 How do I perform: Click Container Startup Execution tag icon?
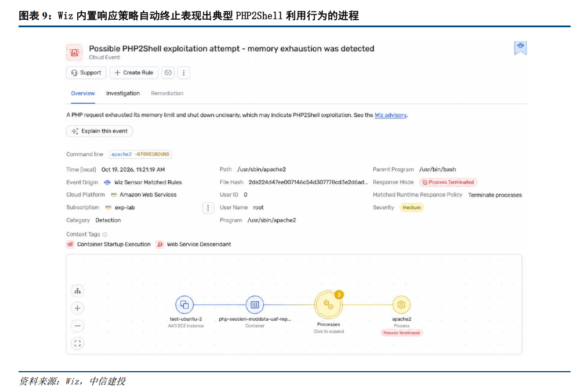tap(70, 245)
